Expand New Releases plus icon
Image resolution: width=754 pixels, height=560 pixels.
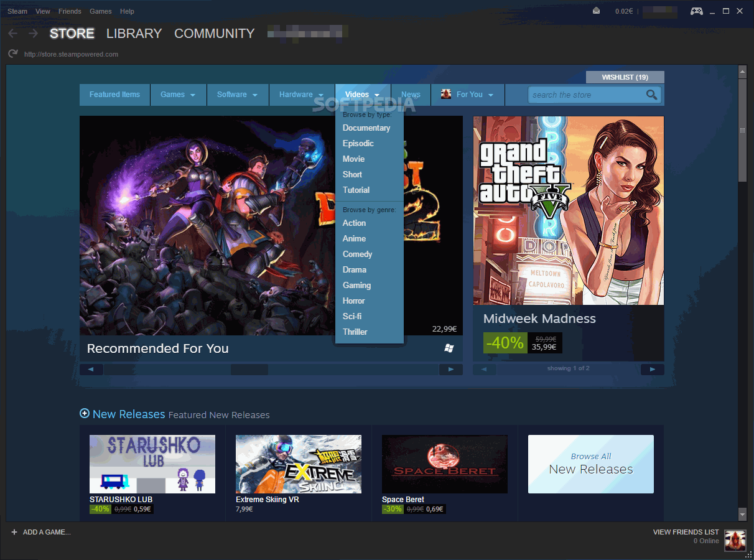point(85,413)
